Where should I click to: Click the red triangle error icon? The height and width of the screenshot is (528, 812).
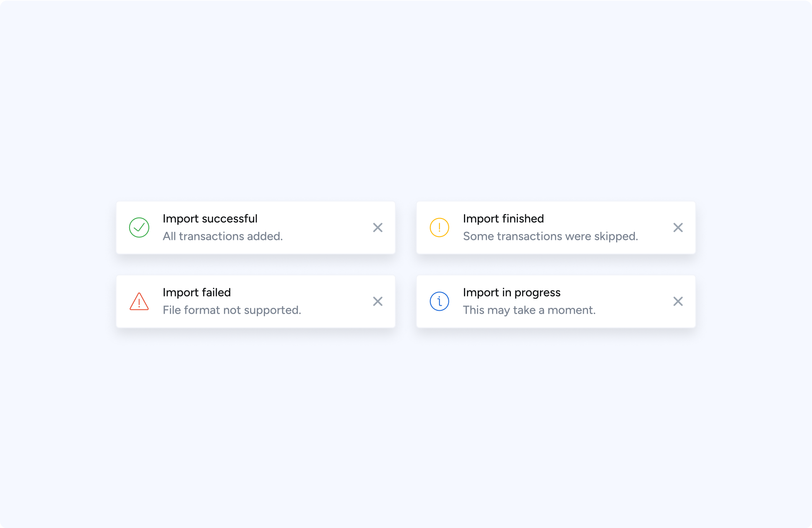[139, 302]
